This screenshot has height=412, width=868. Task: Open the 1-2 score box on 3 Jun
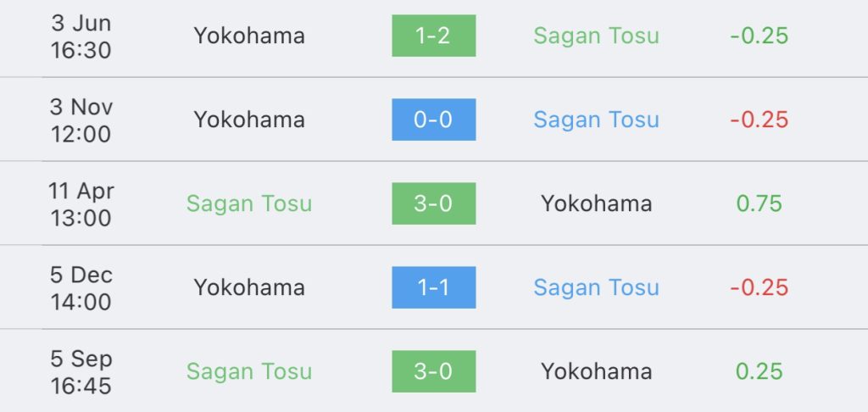pos(433,36)
